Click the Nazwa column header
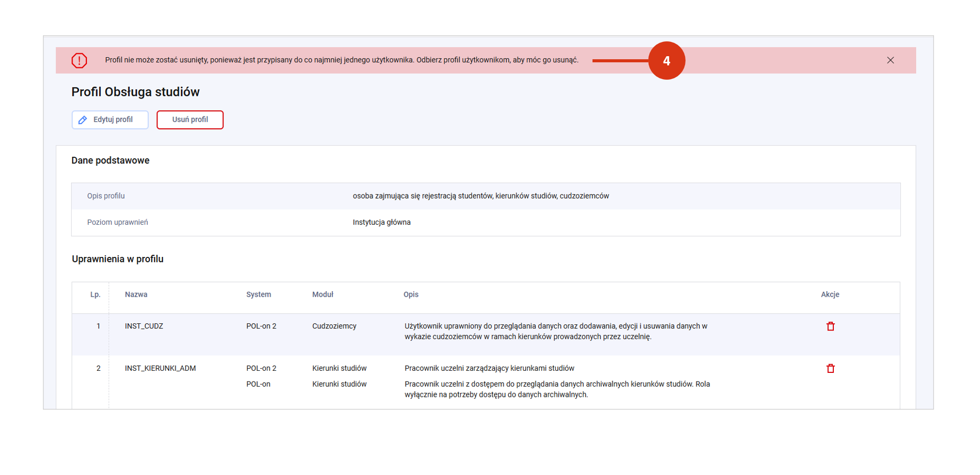 (136, 294)
